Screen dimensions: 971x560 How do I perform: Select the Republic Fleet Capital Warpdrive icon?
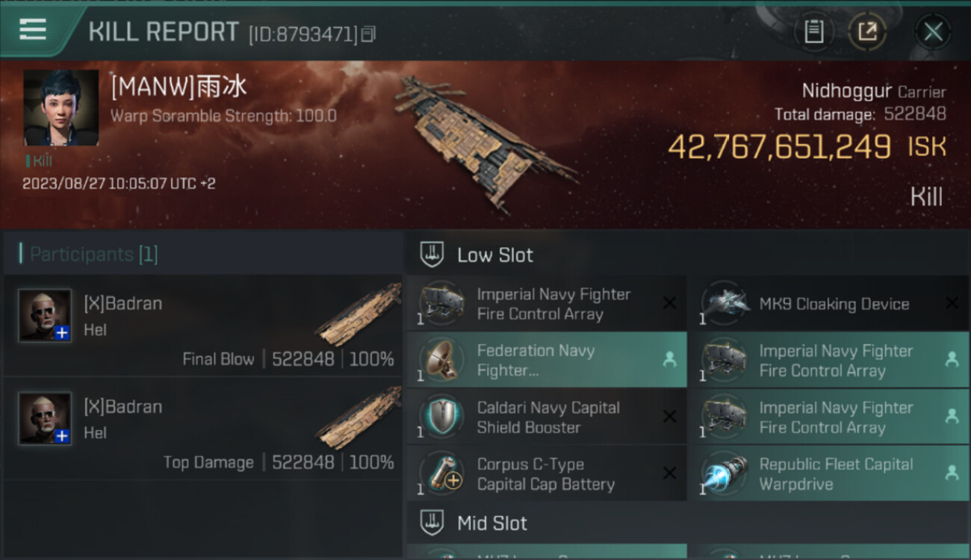pos(725,474)
